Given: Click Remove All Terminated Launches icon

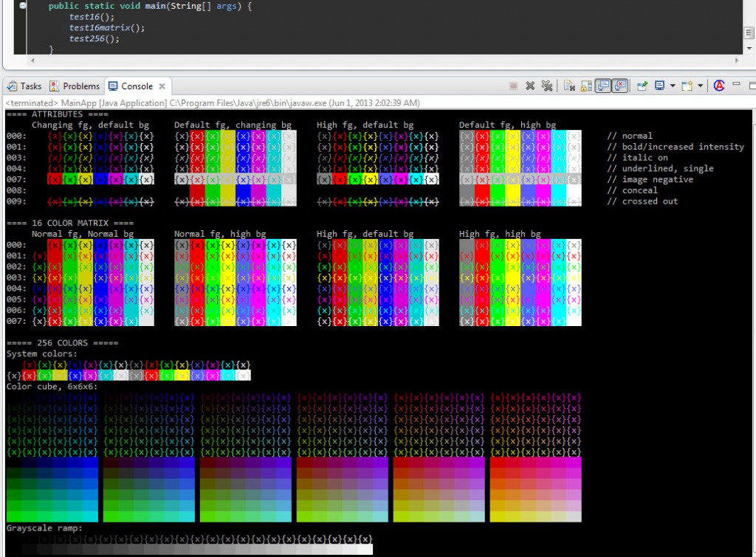Looking at the screenshot, I should pos(546,85).
